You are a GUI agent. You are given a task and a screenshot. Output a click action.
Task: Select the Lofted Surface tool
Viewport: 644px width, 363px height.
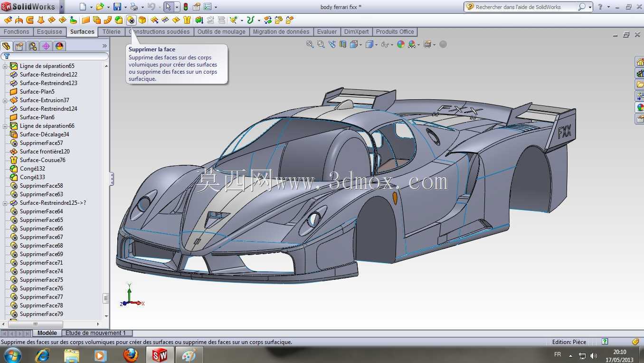[x=41, y=20]
